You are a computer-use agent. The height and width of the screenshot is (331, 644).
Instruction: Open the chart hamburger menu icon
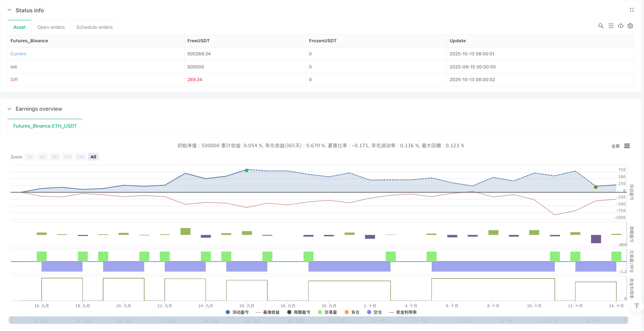[x=627, y=146]
